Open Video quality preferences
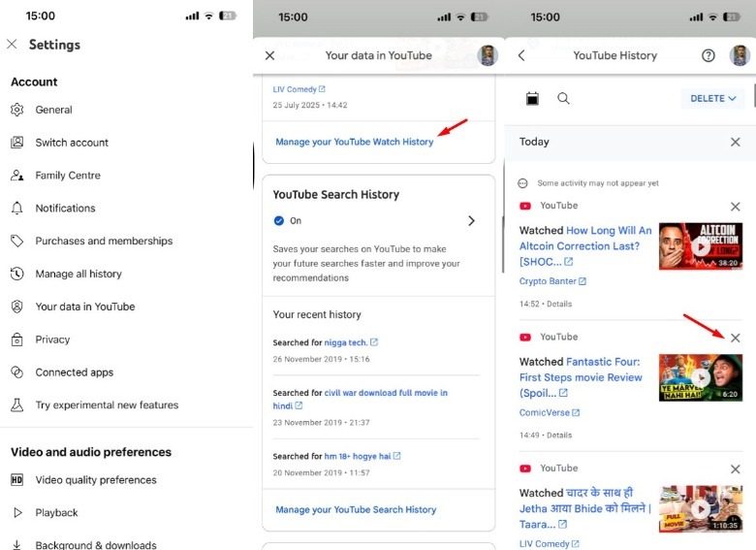756x550 pixels. [126, 479]
